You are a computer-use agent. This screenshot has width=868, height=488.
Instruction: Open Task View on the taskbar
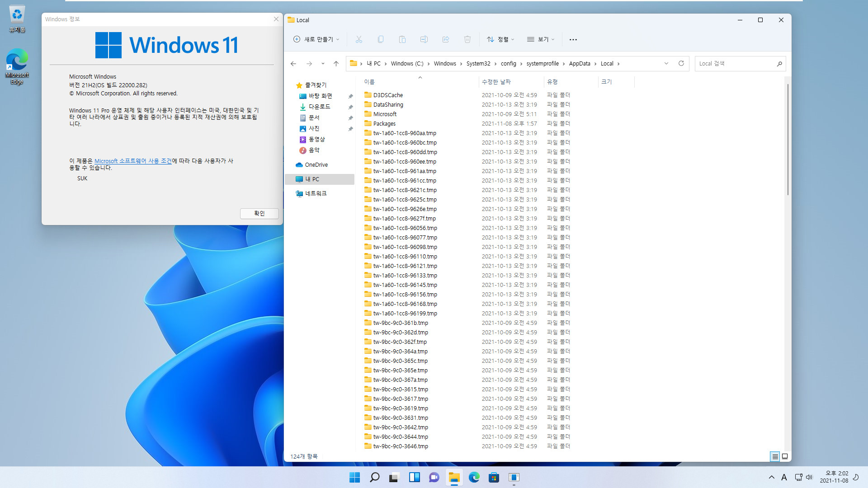pyautogui.click(x=395, y=477)
